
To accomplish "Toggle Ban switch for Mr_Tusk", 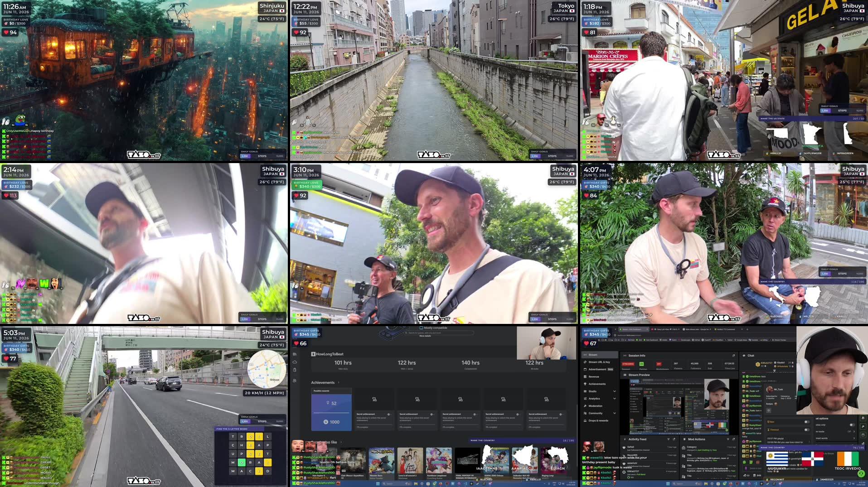I will (x=807, y=422).
